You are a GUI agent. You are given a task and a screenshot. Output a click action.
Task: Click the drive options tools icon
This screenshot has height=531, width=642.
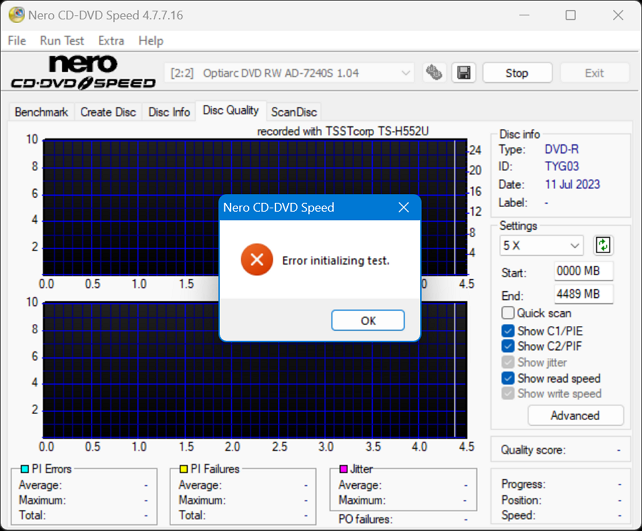tap(434, 73)
